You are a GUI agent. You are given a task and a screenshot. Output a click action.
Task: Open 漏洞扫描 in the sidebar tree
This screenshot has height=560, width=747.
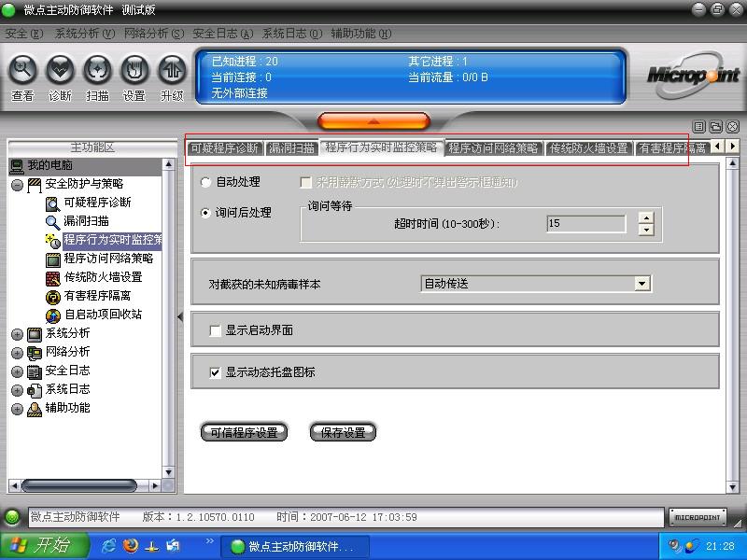86,221
